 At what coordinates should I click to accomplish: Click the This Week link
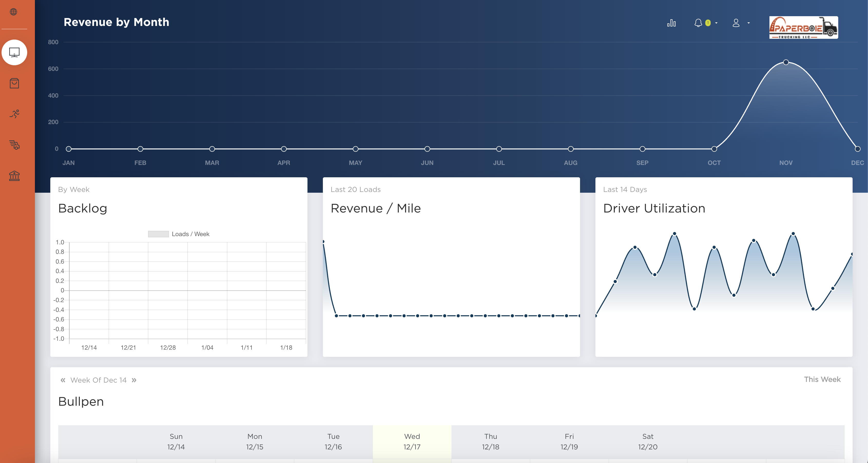coord(822,379)
